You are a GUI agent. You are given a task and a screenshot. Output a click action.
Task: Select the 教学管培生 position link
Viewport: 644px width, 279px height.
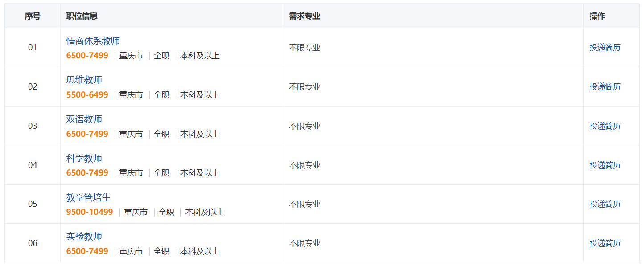point(88,197)
